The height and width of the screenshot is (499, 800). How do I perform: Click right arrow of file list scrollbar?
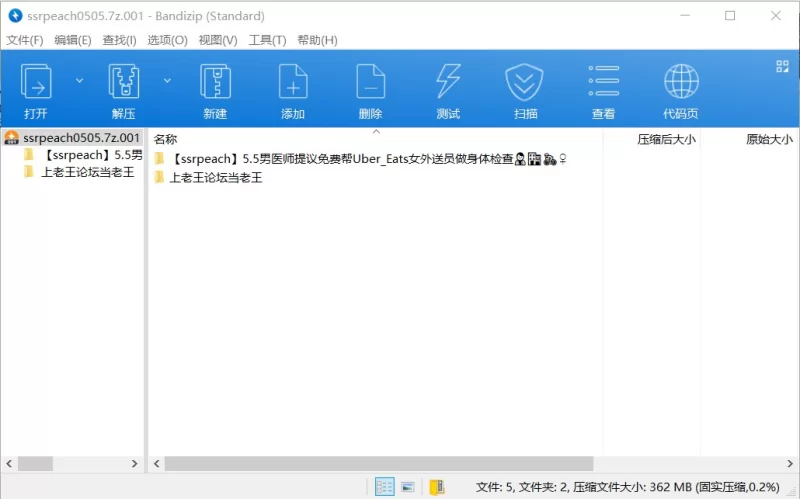tap(790, 464)
